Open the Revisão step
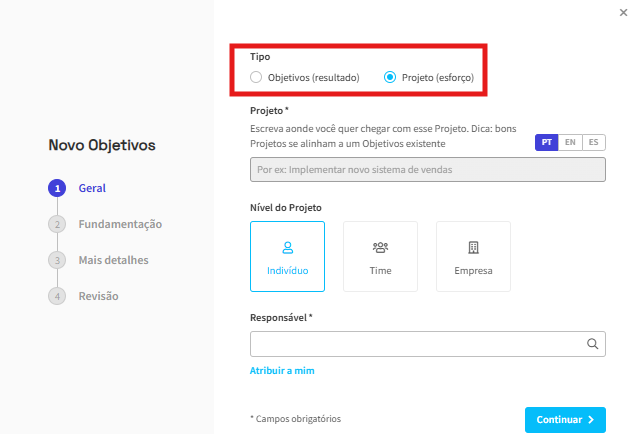Image resolution: width=635 pixels, height=434 pixels. click(x=98, y=296)
